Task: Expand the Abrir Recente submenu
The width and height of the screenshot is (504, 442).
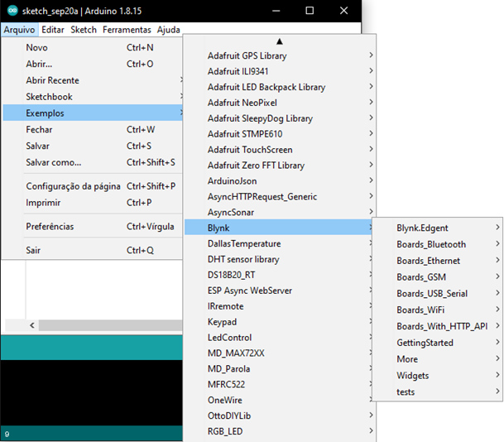Action: click(x=93, y=80)
